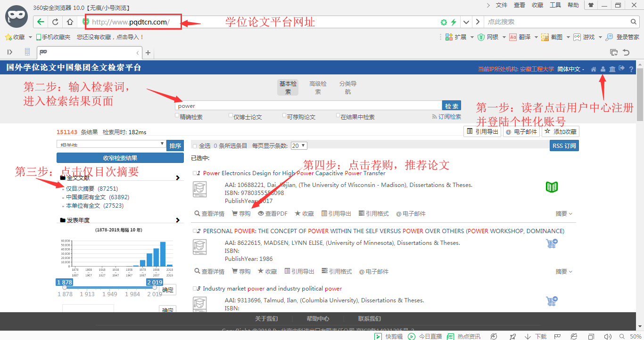
Task: Enable the 精确检索 checkbox
Action: (x=177, y=115)
